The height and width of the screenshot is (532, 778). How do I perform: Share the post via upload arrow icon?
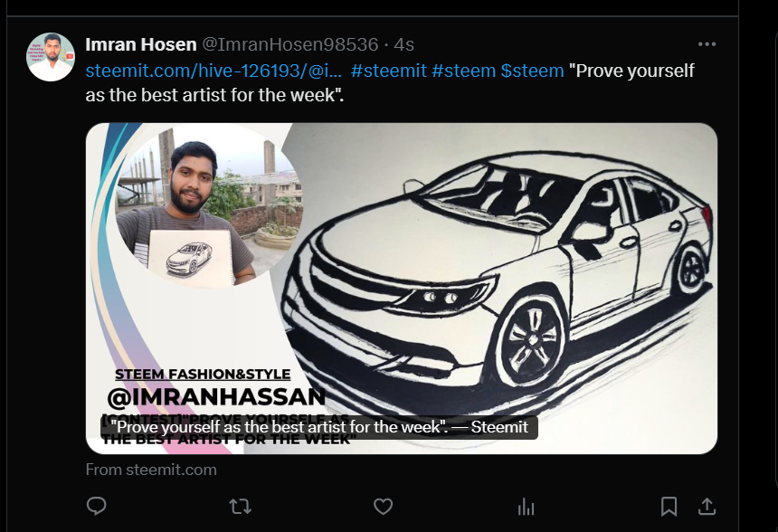(x=707, y=507)
